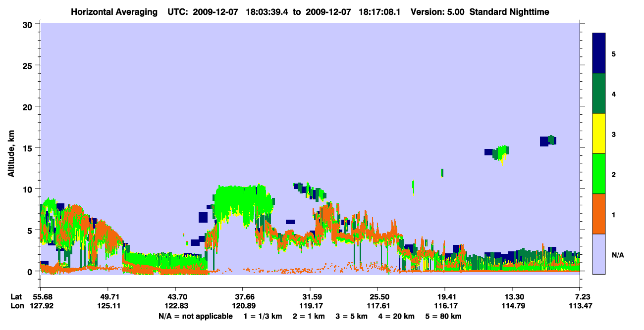Click the dark blue color bar segment labeled 5
The width and height of the screenshot is (644, 330).
click(x=599, y=53)
